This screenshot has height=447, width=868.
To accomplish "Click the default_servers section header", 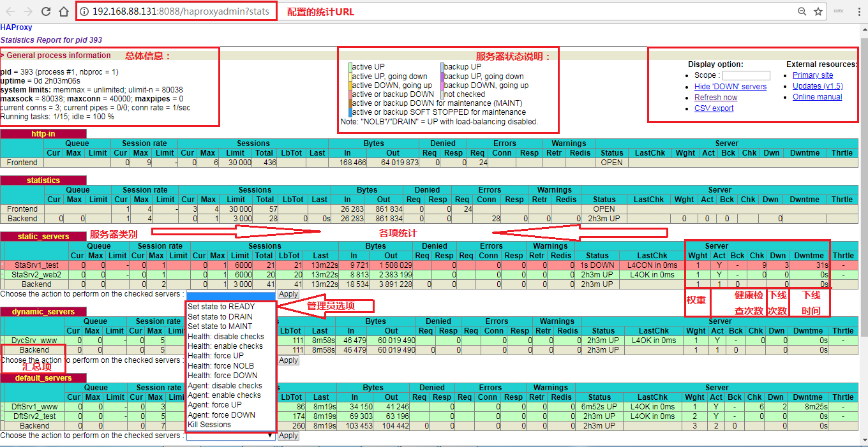I will click(43, 378).
